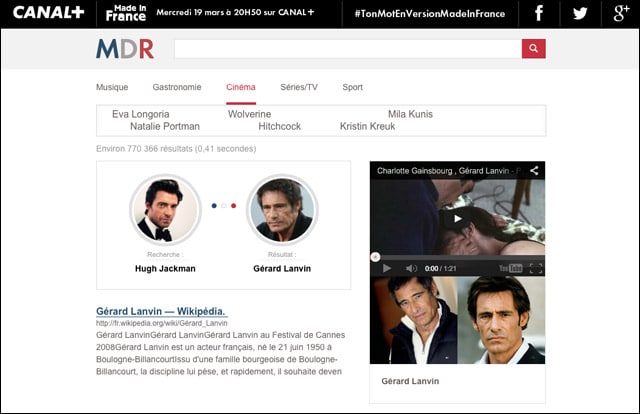
Task: Click the fr.wikipedia.org URL text
Action: pyautogui.click(x=162, y=323)
